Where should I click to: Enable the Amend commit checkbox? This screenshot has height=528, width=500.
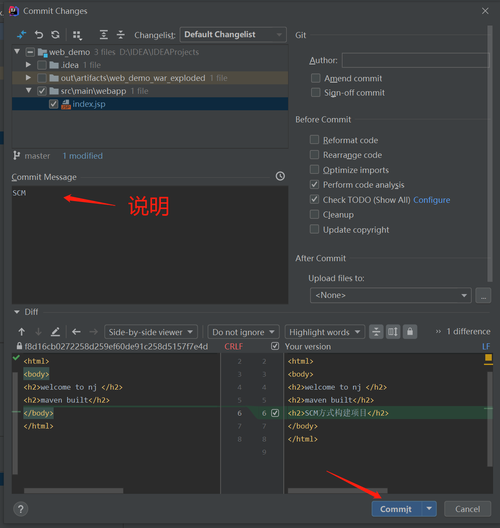click(x=315, y=78)
